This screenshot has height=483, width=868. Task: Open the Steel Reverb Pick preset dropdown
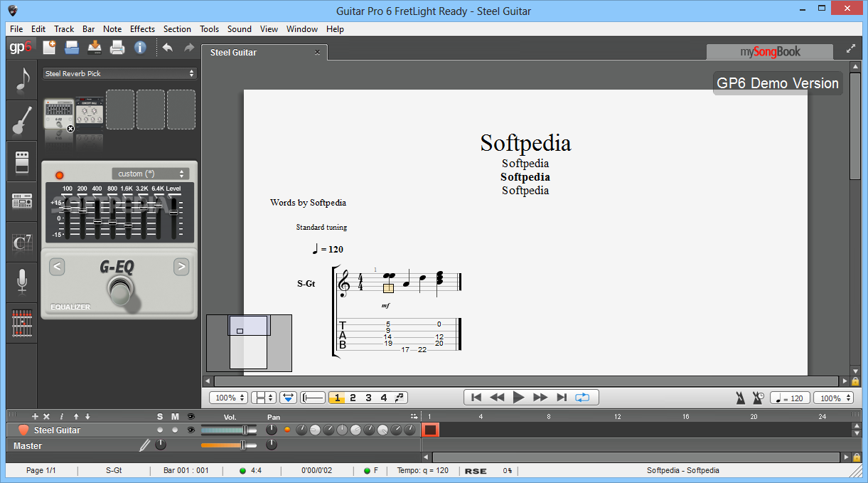click(119, 73)
